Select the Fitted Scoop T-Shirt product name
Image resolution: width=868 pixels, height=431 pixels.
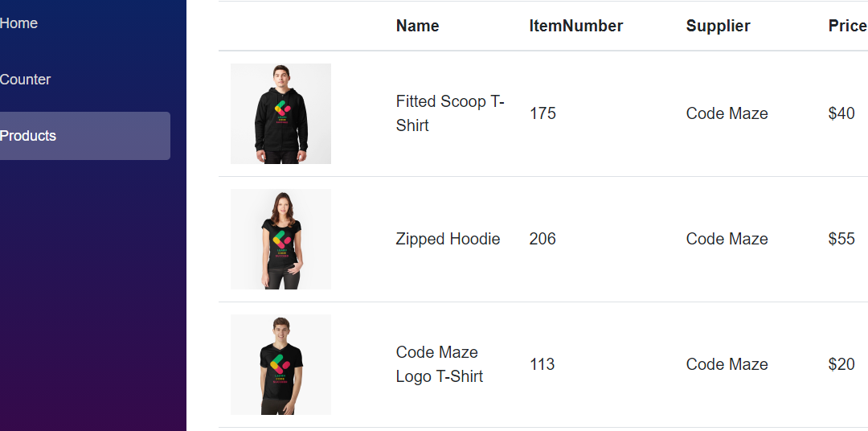point(450,113)
